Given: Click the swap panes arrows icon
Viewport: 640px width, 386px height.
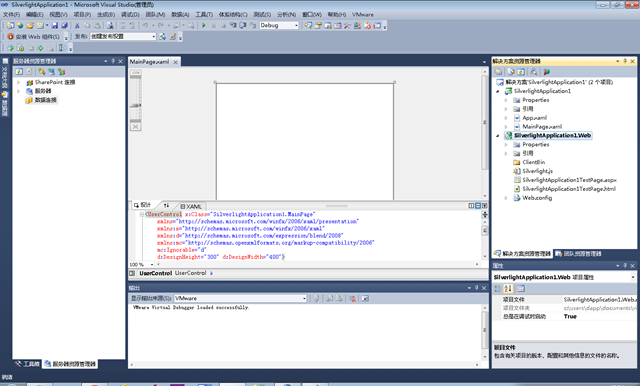Looking at the screenshot, I should (166, 205).
